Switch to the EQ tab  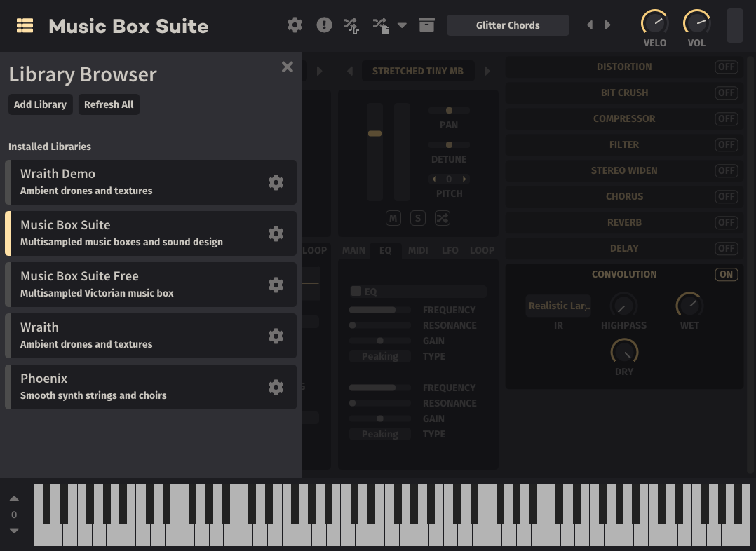click(385, 250)
